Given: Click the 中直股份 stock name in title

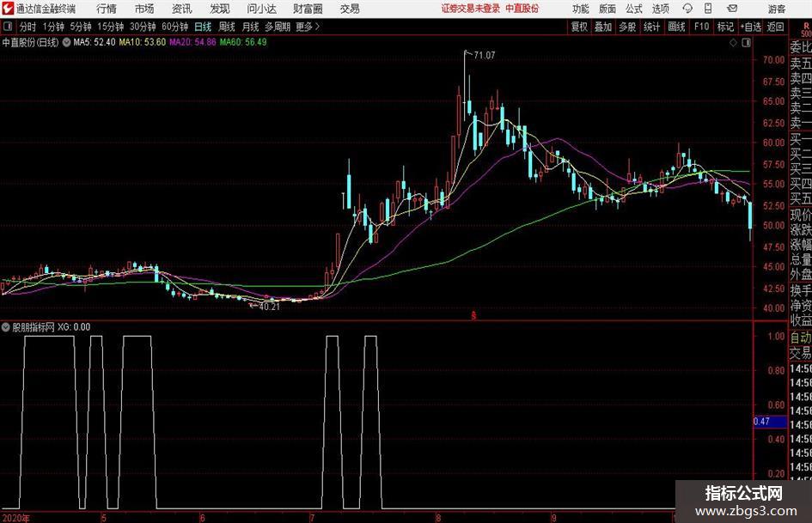Looking at the screenshot, I should click(522, 9).
